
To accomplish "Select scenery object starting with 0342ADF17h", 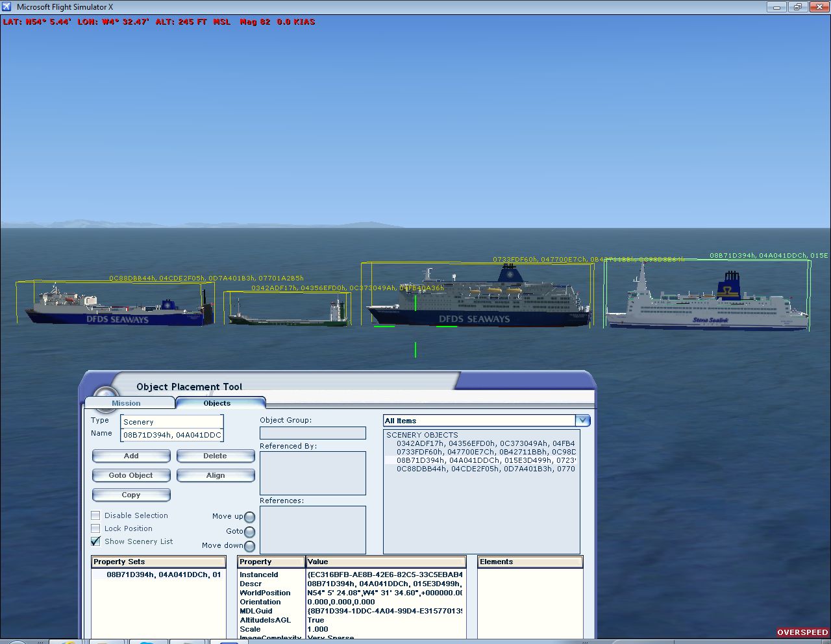I will (485, 443).
